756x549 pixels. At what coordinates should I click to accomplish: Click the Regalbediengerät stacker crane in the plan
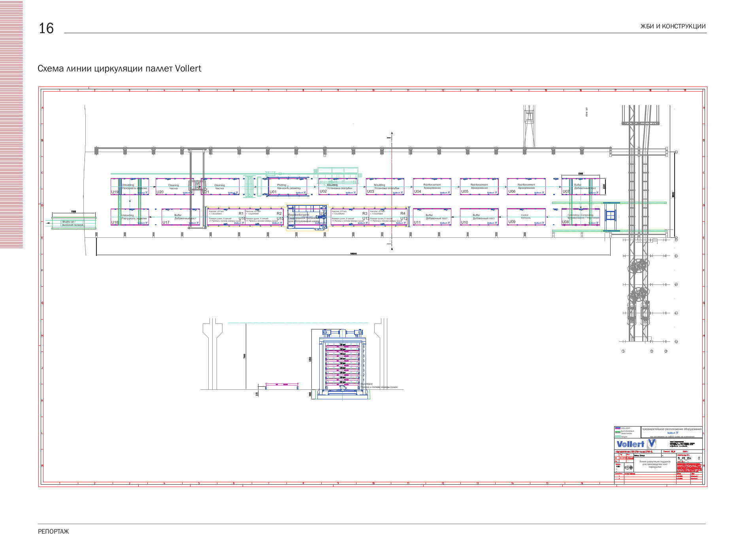(307, 217)
